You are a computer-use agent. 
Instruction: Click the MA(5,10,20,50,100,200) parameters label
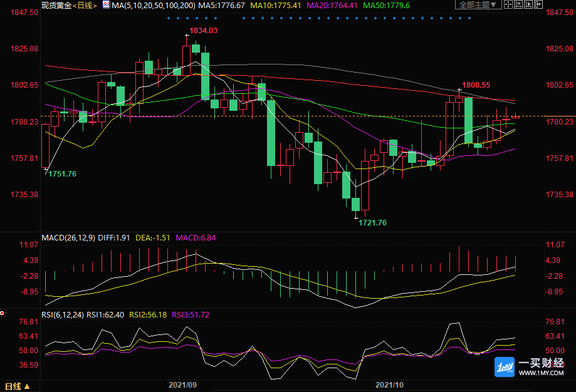click(153, 6)
